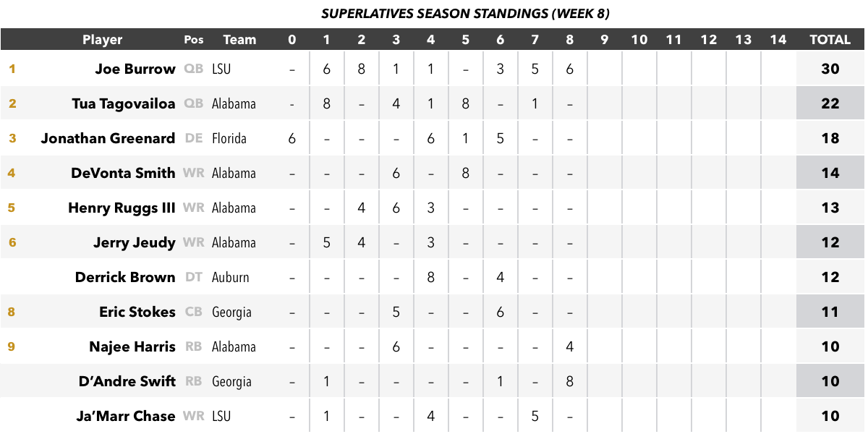Select the Jerry Jeudy entry
Screen dimensions: 868x434
[x=135, y=242]
